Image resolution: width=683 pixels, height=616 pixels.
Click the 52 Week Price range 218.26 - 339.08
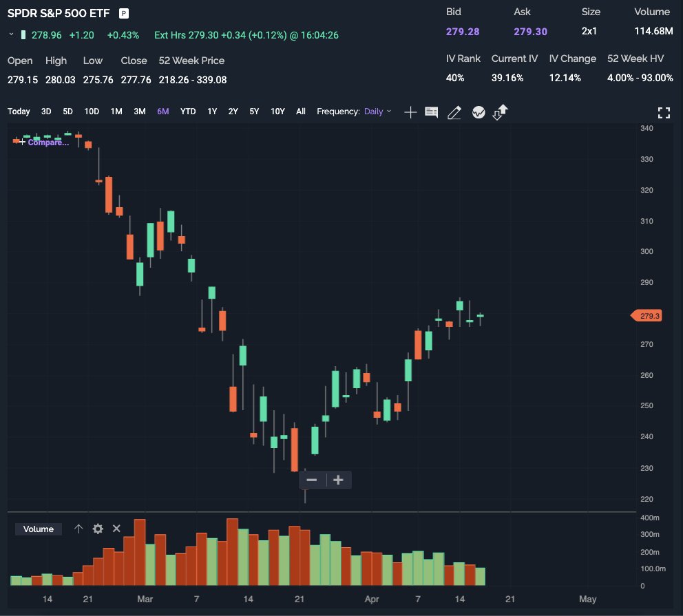pyautogui.click(x=193, y=80)
